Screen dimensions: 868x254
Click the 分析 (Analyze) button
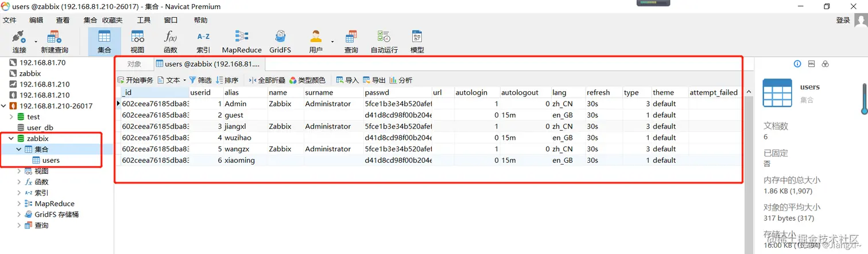click(401, 80)
